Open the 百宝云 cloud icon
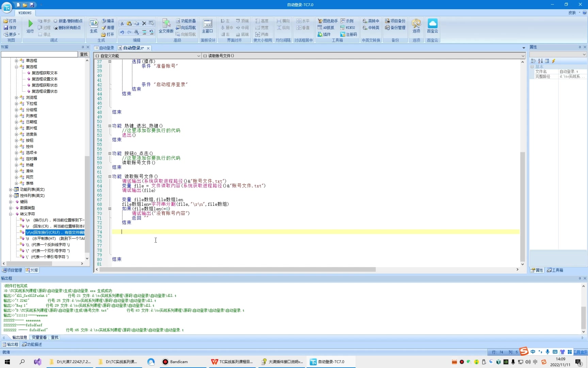This screenshot has height=368, width=588. pos(432,24)
